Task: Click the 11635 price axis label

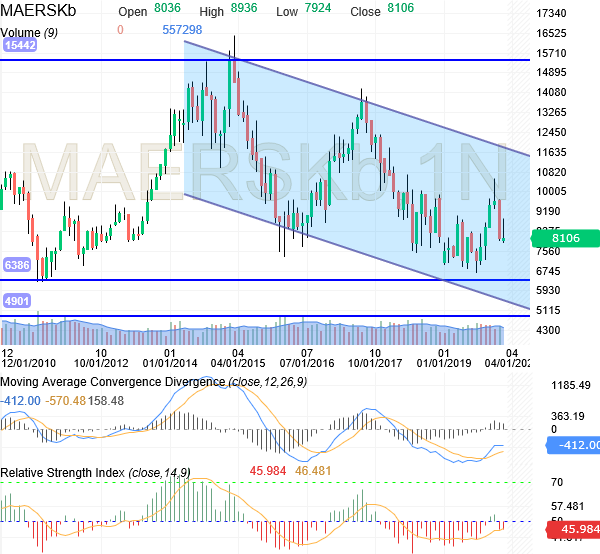Action: (551, 152)
